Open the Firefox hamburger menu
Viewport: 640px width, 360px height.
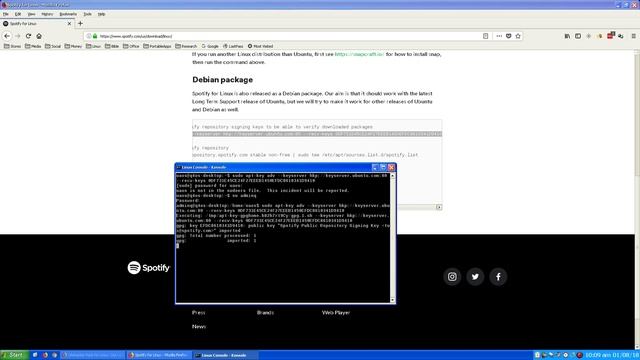(x=633, y=36)
